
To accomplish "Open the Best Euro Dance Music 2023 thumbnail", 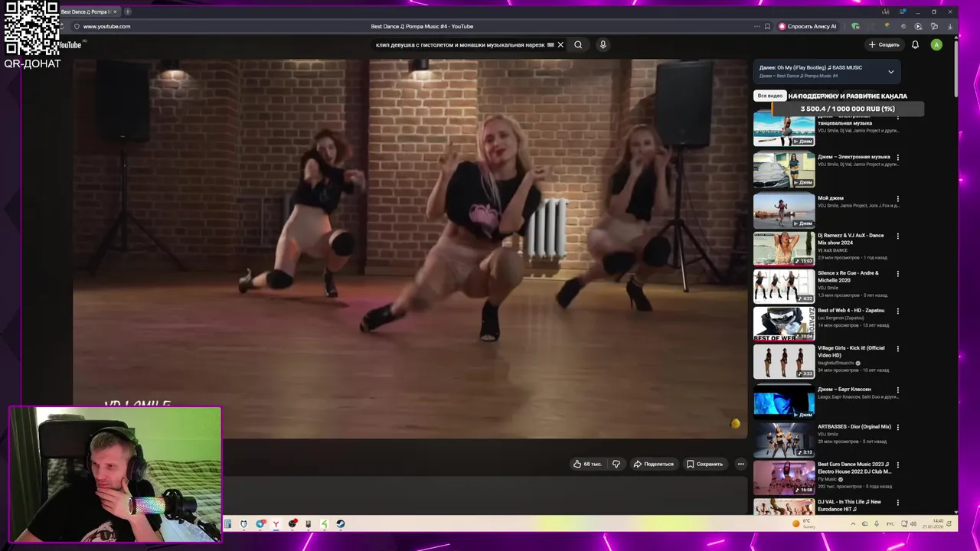I will (x=784, y=477).
